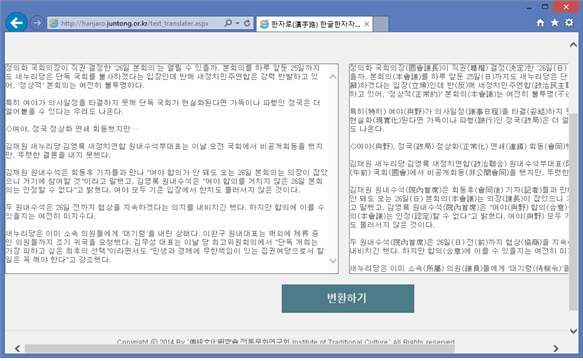The width and height of the screenshot is (583, 361).
Task: Open the address bar dropdown arrow
Action: pos(237,23)
